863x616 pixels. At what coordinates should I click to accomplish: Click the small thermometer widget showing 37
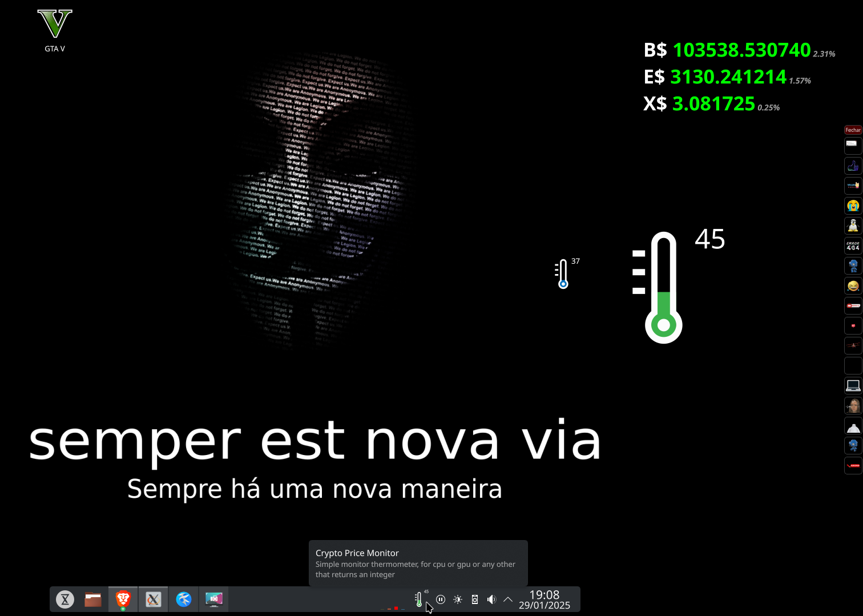click(567, 273)
